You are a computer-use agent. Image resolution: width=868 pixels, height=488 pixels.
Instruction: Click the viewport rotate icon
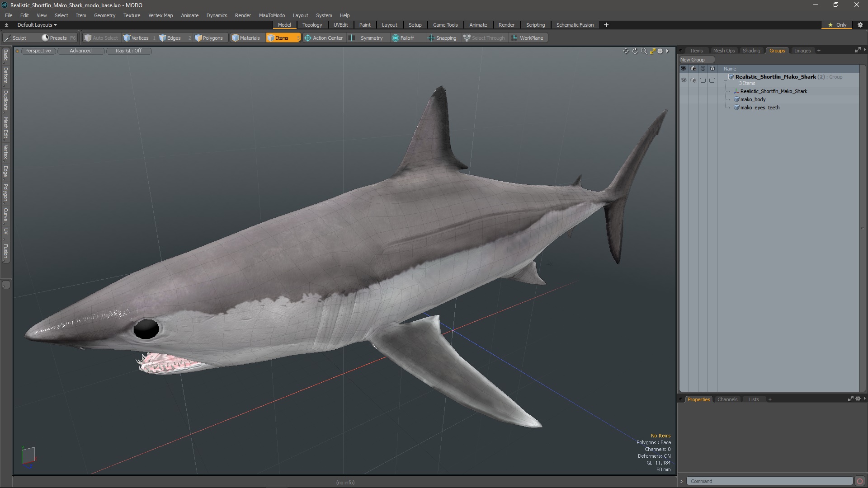click(x=635, y=51)
